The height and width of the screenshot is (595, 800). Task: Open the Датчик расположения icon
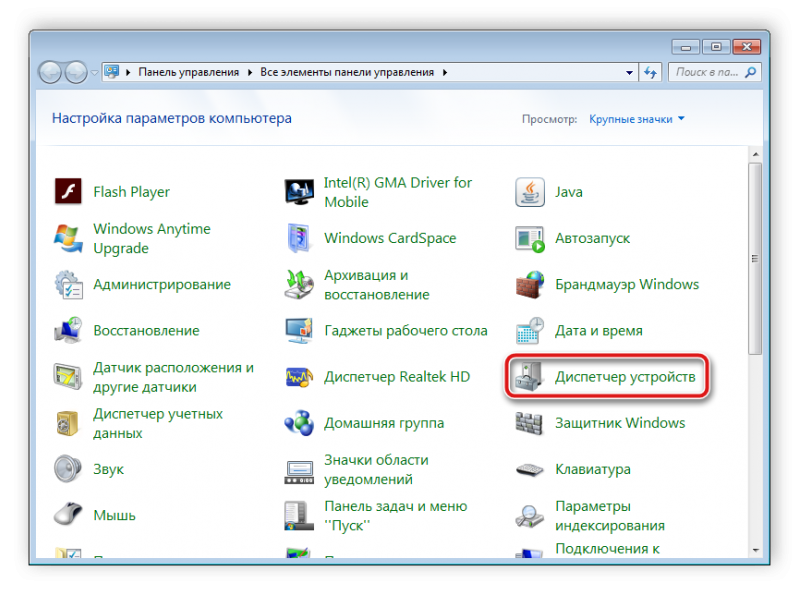(x=68, y=377)
